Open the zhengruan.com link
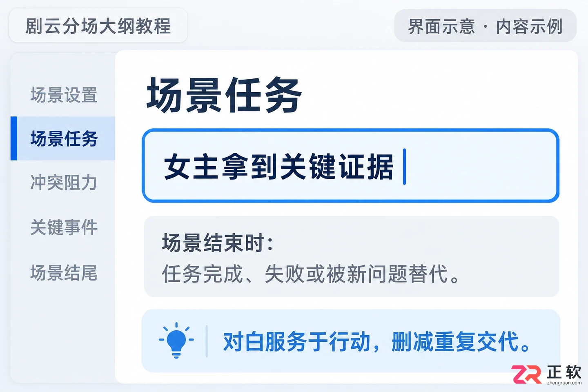 click(x=564, y=383)
